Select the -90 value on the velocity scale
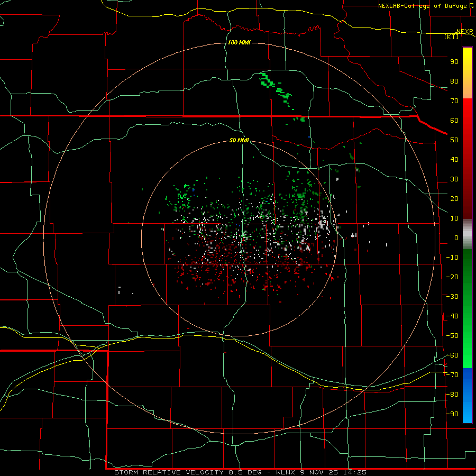Image resolution: width=476 pixels, height=476 pixels. click(x=452, y=414)
